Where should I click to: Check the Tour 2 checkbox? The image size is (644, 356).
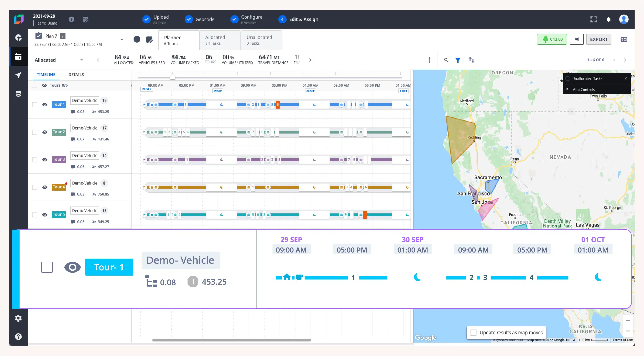pyautogui.click(x=35, y=132)
